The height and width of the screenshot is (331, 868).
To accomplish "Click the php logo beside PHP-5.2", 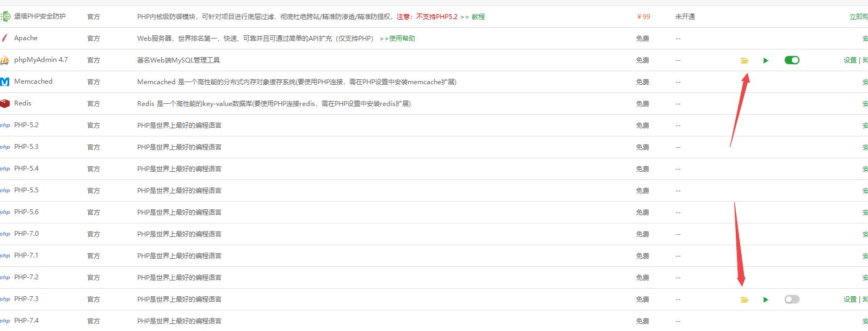I will tap(5, 126).
